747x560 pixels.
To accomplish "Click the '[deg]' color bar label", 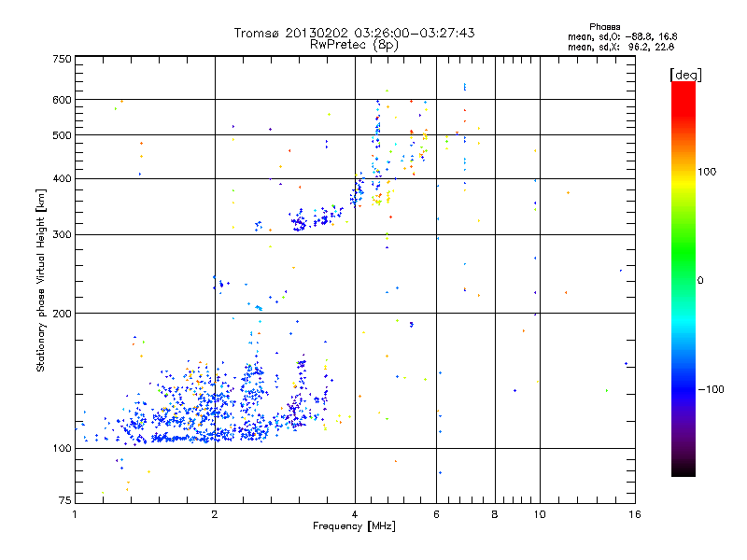I will 685,75.
